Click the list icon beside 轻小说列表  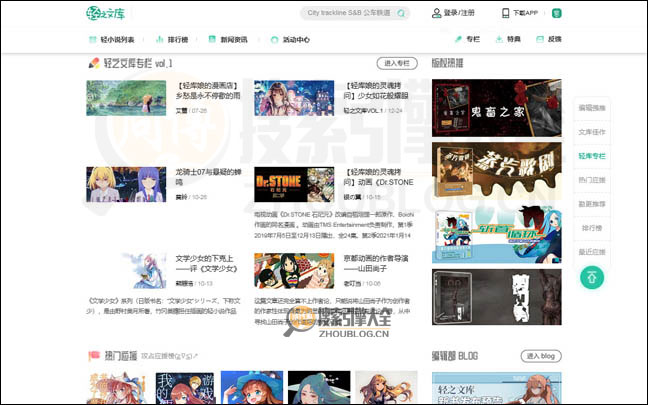click(93, 39)
